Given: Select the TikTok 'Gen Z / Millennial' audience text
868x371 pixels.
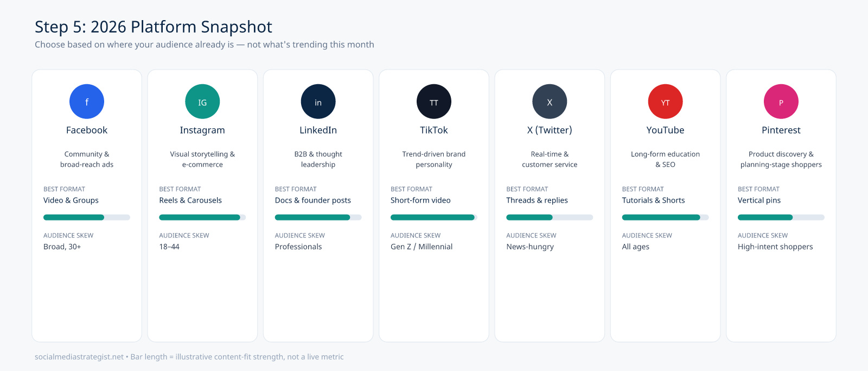Looking at the screenshot, I should (422, 247).
